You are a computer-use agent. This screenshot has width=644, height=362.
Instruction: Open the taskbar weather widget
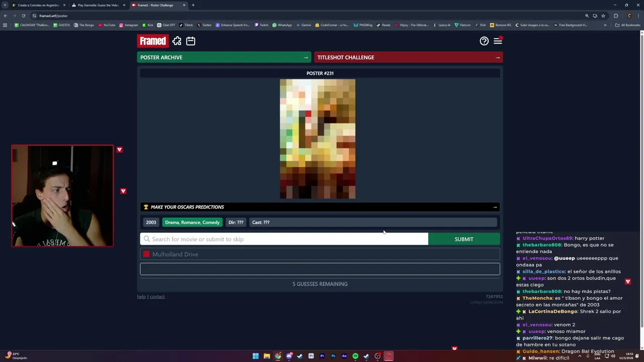tap(16, 356)
